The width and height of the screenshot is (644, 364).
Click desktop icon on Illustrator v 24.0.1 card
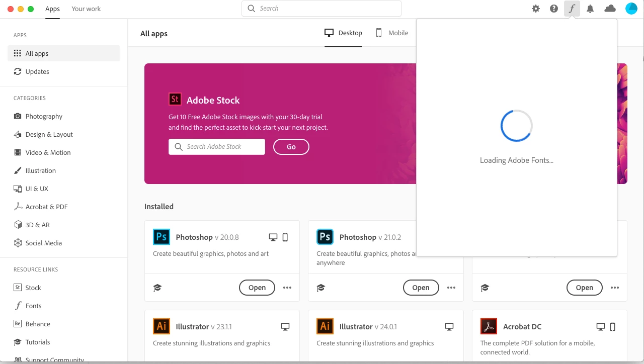click(449, 327)
